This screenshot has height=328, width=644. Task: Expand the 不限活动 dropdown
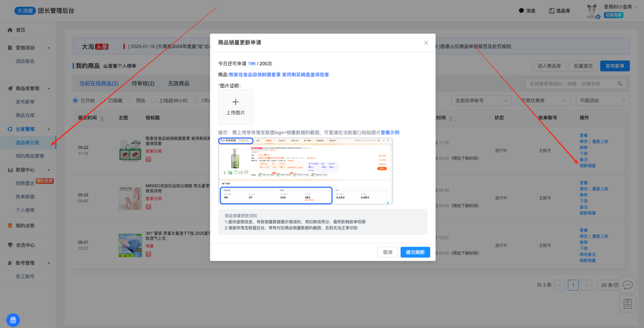602,101
